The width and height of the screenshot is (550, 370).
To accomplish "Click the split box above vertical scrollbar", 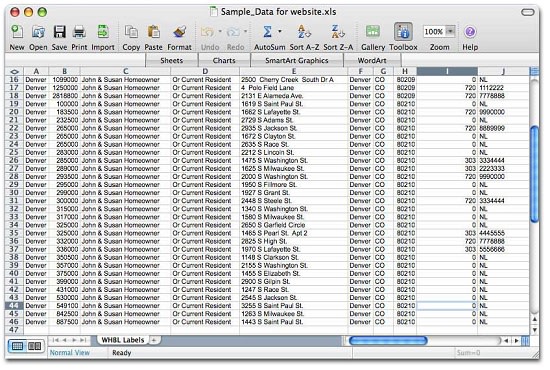I will click(535, 71).
